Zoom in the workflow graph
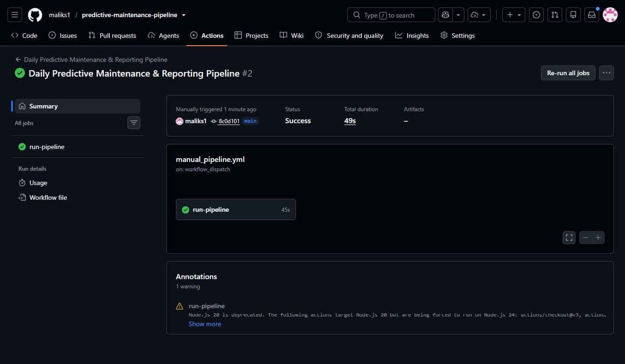Viewport: 625px width, 364px height. tap(598, 238)
